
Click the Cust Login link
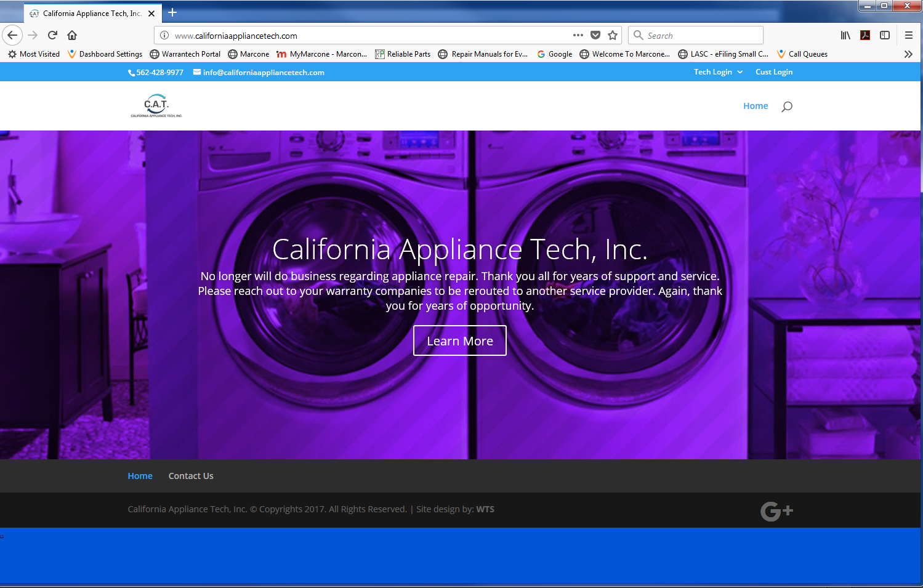pos(774,72)
